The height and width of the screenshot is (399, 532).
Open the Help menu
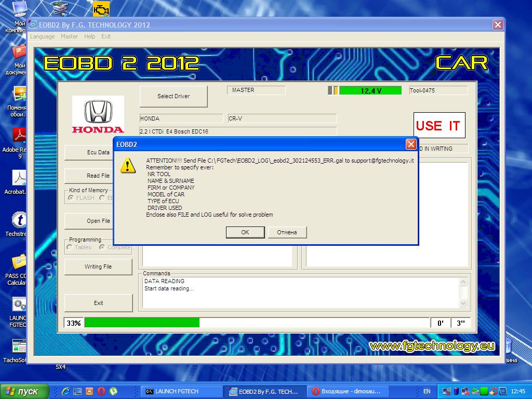tap(89, 36)
